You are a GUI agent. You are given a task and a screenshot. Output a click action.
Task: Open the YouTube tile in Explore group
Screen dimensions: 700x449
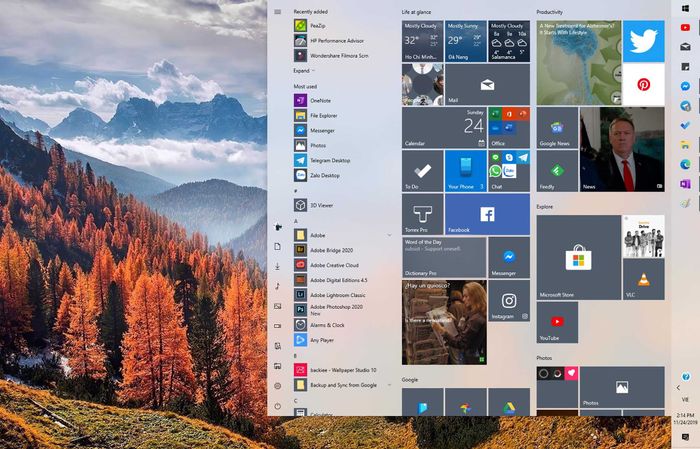[x=557, y=322]
